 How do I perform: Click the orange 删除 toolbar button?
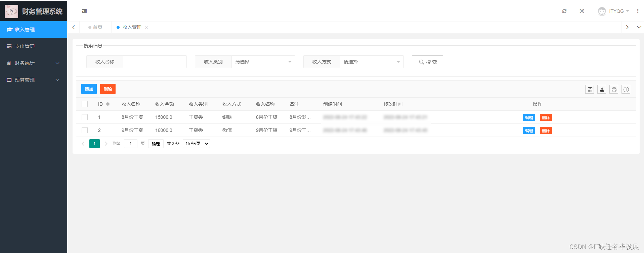[x=108, y=89]
